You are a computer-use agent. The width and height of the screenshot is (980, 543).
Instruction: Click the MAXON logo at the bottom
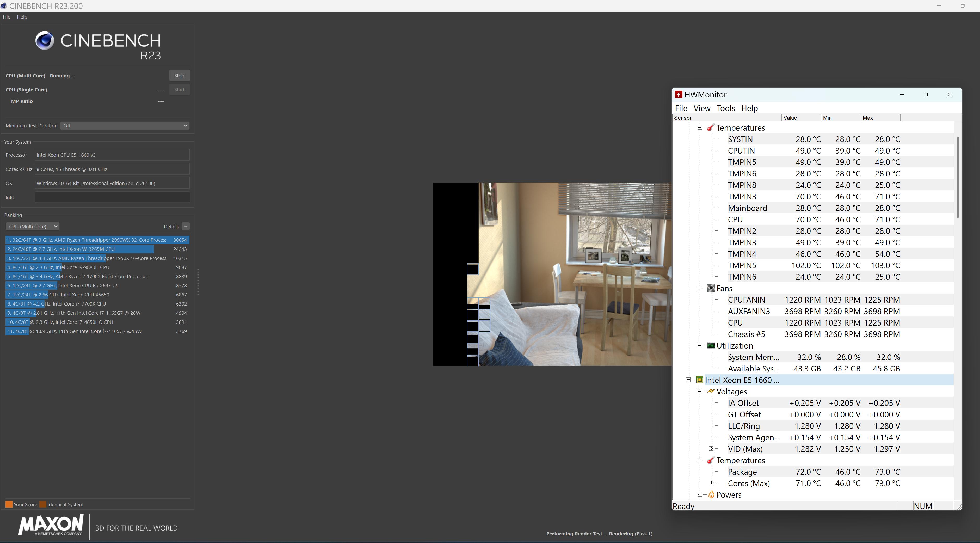click(x=51, y=526)
